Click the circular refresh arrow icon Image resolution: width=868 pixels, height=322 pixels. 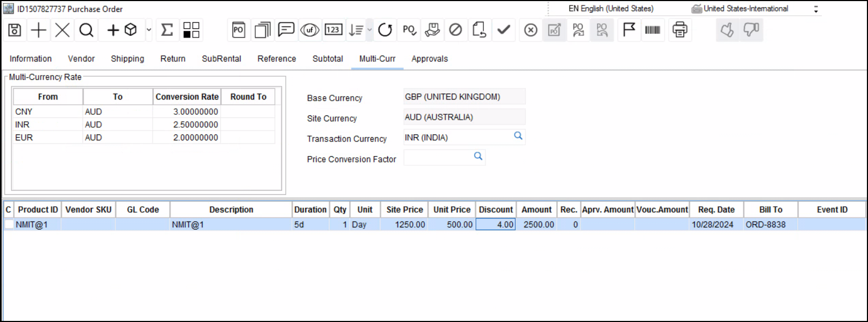[x=385, y=30]
